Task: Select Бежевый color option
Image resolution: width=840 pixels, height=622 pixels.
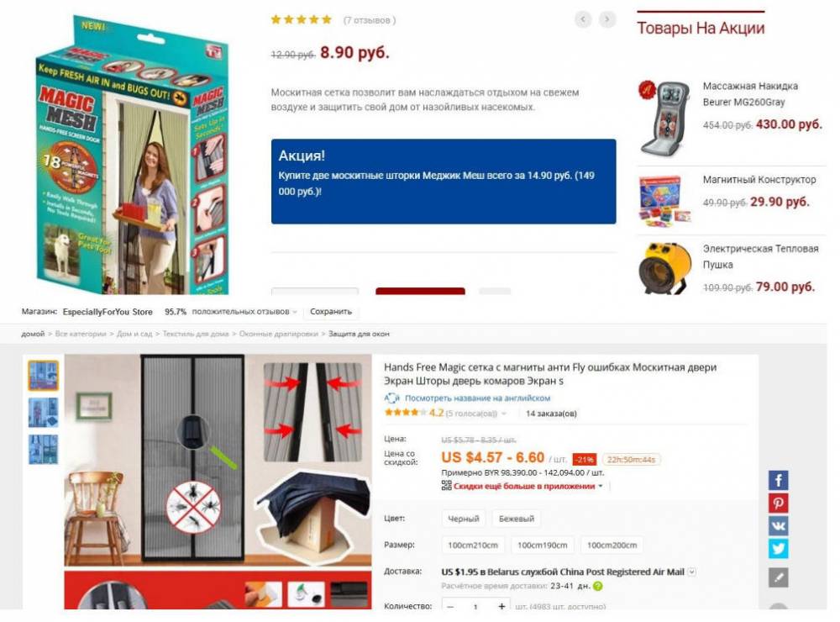Action: tap(517, 519)
